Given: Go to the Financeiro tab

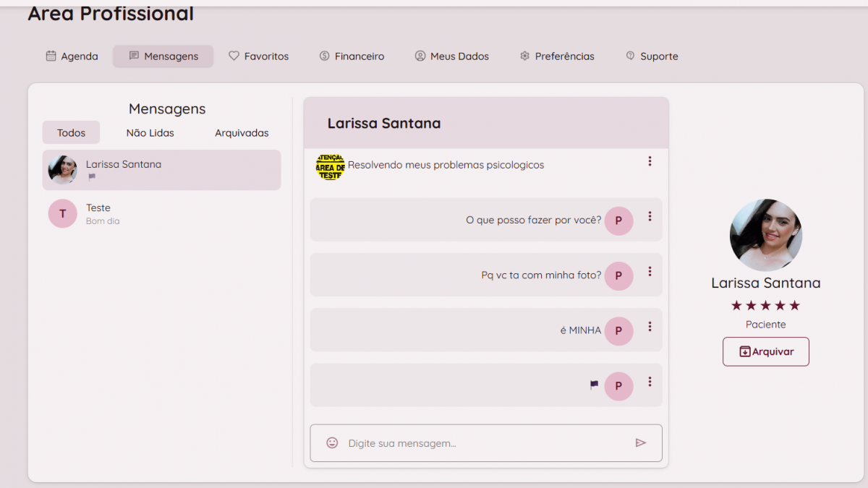Looking at the screenshot, I should 352,56.
